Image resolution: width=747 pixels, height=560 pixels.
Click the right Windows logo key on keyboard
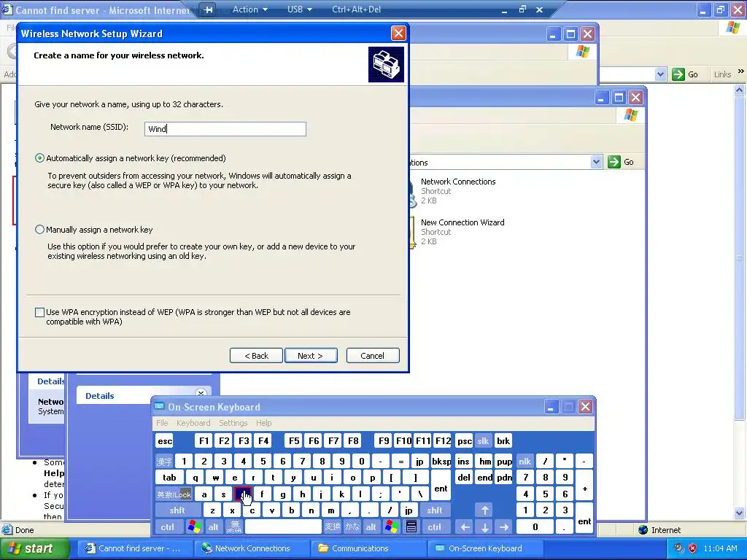392,527
